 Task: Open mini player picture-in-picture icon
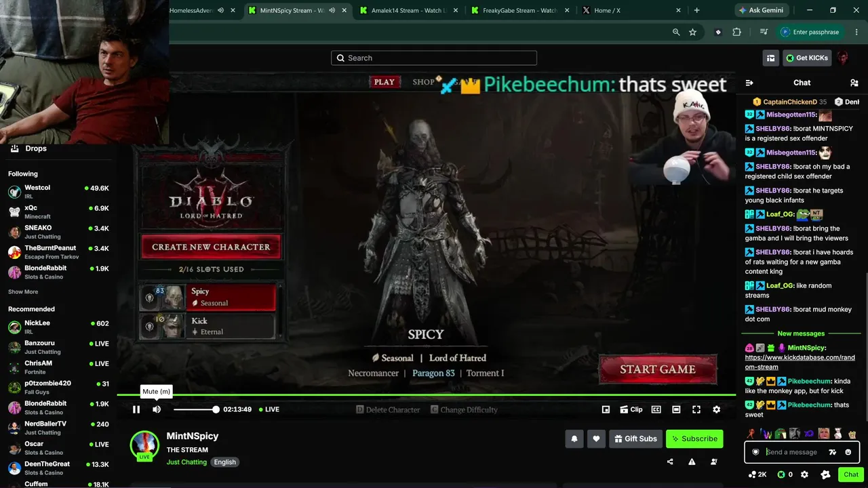(x=606, y=409)
